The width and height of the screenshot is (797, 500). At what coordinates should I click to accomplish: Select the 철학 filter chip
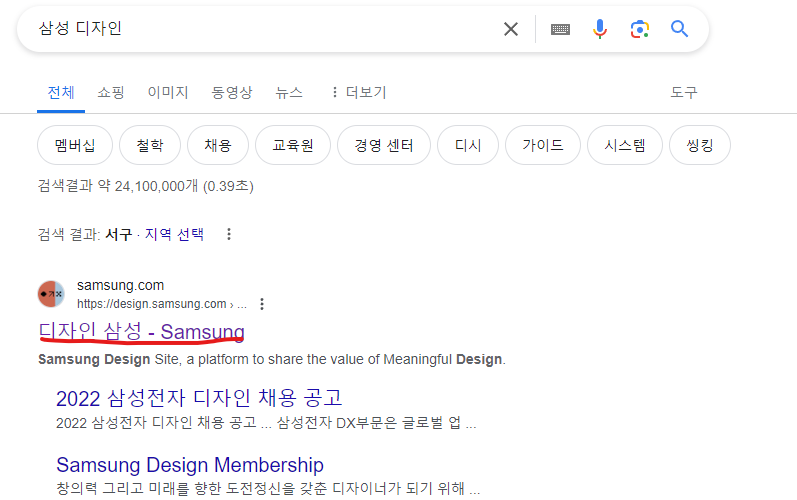click(x=150, y=145)
